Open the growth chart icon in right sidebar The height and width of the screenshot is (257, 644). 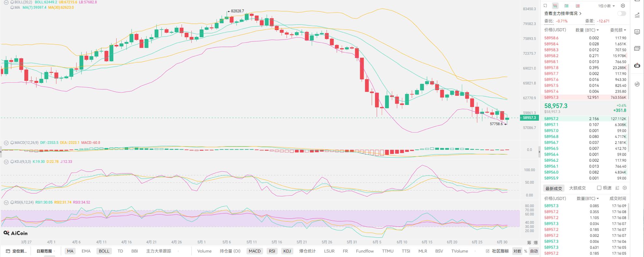coord(637,15)
